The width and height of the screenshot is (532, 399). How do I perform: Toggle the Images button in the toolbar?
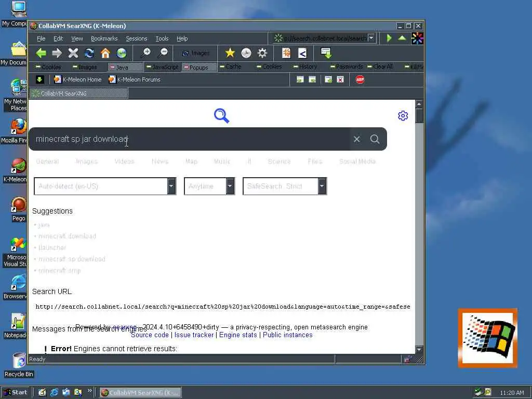tap(196, 54)
